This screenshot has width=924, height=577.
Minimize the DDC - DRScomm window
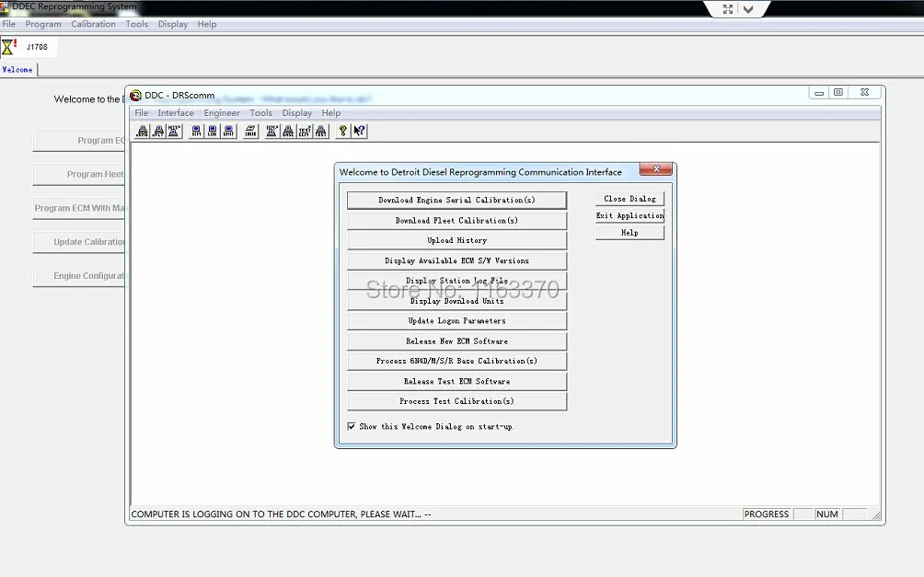point(819,93)
